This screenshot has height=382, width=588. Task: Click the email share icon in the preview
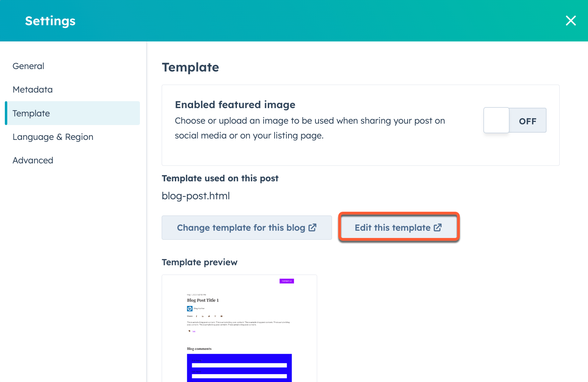click(221, 316)
